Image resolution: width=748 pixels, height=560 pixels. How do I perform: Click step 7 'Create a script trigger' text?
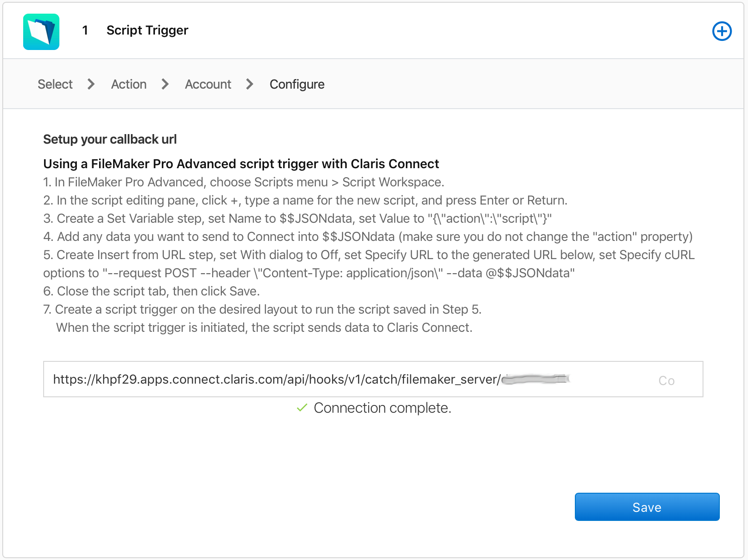[x=262, y=309]
